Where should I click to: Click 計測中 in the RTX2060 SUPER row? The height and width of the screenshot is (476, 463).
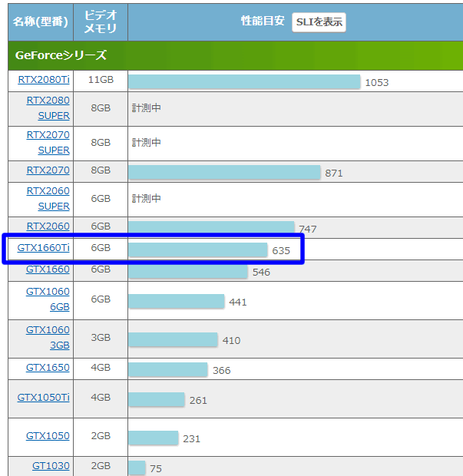[x=147, y=199]
